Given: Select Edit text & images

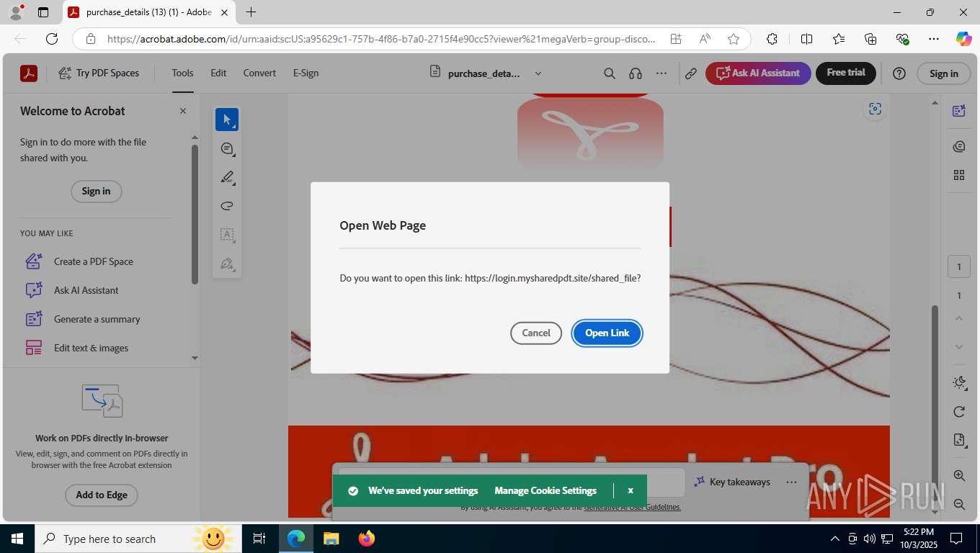Looking at the screenshot, I should (x=91, y=348).
